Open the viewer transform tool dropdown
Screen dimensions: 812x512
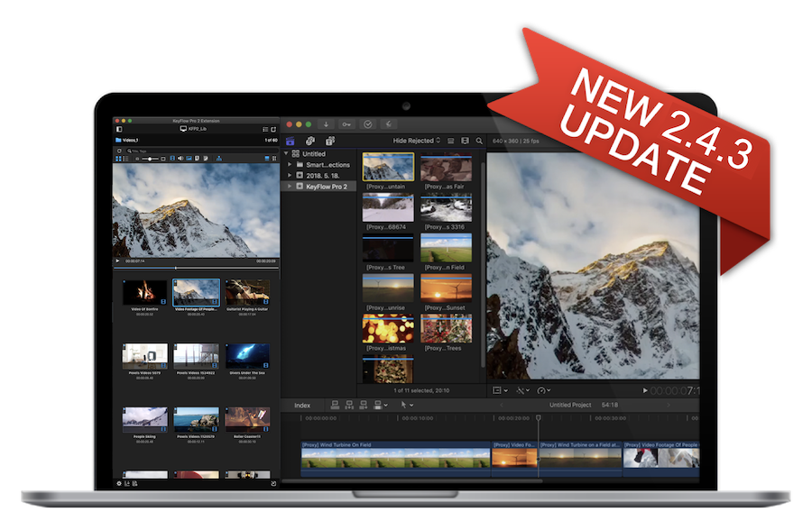tap(500, 390)
